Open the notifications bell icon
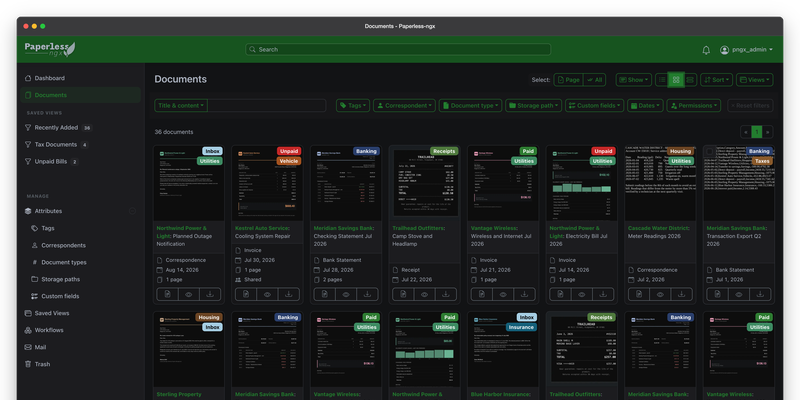The width and height of the screenshot is (800, 400). (x=706, y=50)
